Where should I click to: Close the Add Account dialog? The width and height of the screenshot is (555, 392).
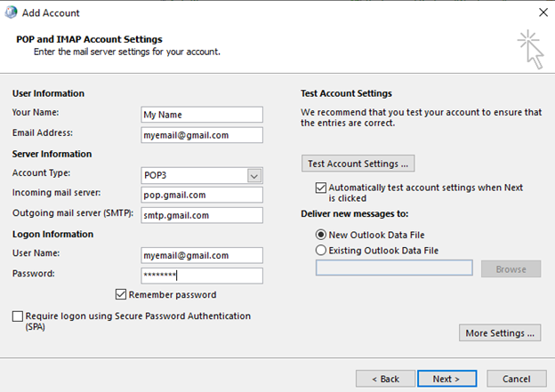coord(543,12)
